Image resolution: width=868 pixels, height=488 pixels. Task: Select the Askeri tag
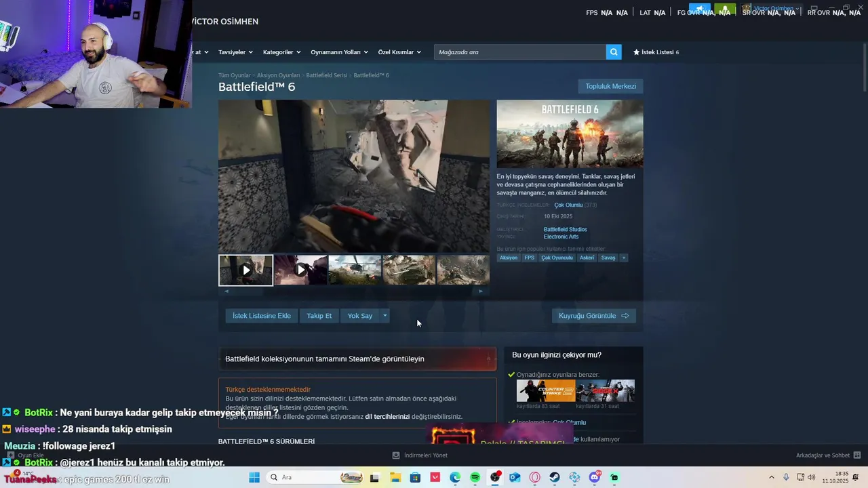587,258
